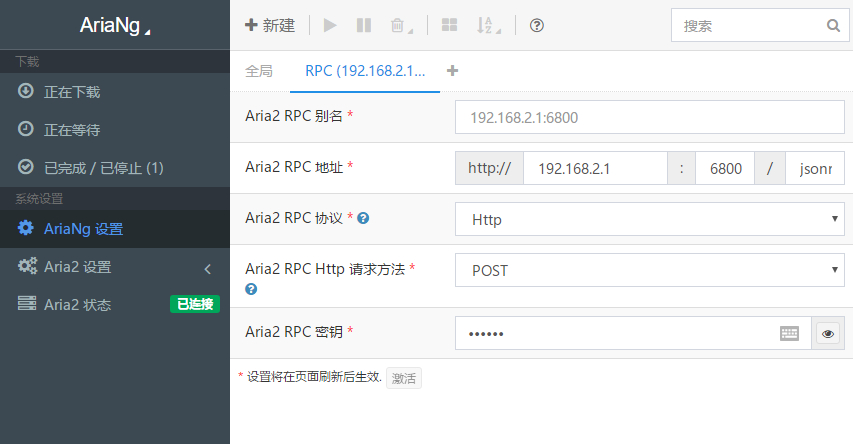Add a new RPC tab with plus

pos(452,71)
